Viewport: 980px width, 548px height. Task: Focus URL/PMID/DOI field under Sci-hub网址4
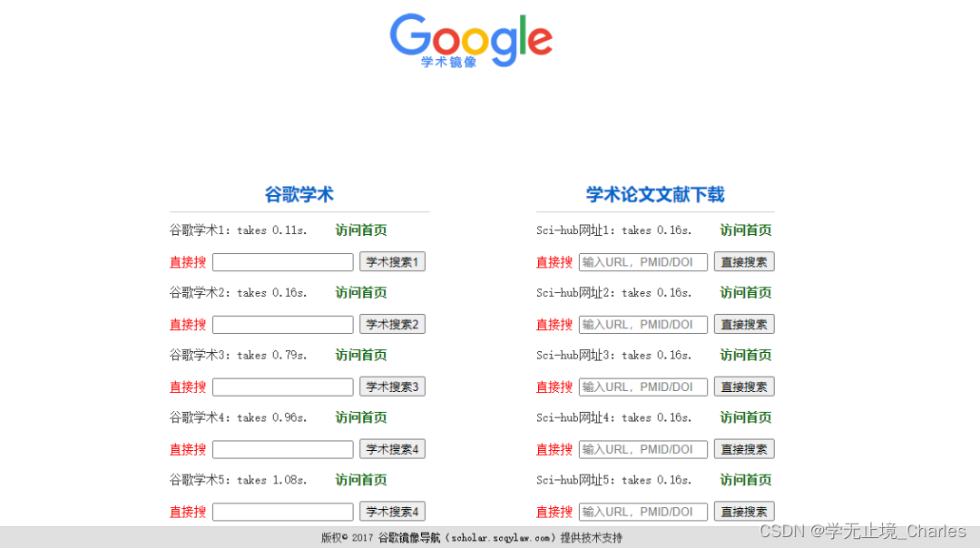coord(643,450)
